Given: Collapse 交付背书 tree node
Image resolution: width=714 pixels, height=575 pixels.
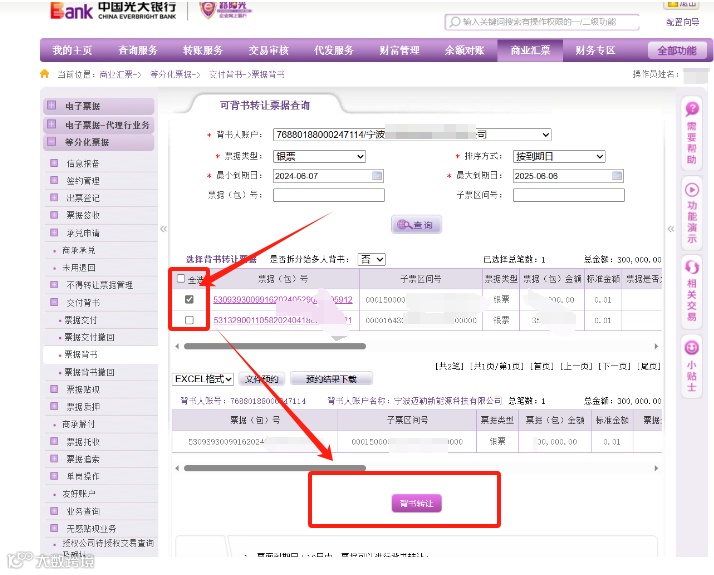Looking at the screenshot, I should click(x=54, y=302).
